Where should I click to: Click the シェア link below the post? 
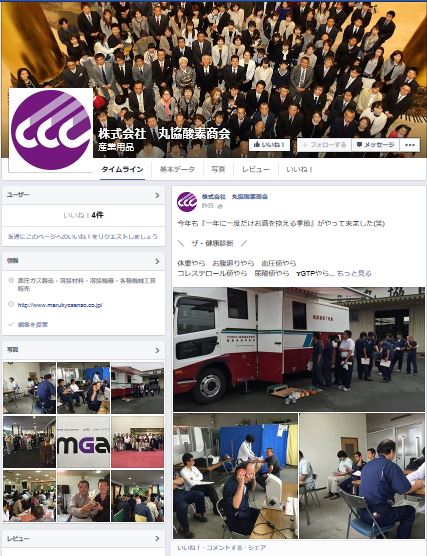(259, 548)
